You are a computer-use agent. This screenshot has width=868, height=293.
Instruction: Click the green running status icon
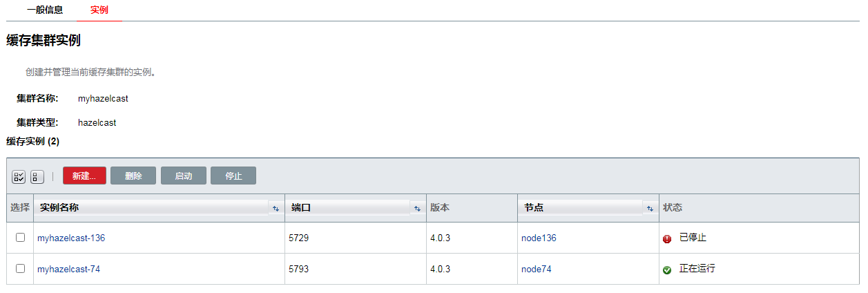click(667, 270)
